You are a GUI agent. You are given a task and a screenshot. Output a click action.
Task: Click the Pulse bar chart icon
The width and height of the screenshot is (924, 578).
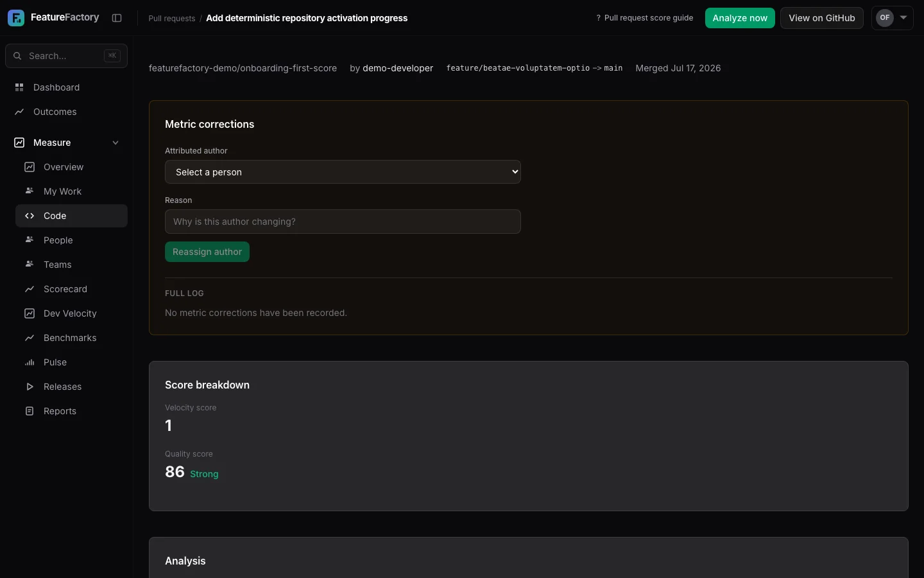[x=30, y=362]
